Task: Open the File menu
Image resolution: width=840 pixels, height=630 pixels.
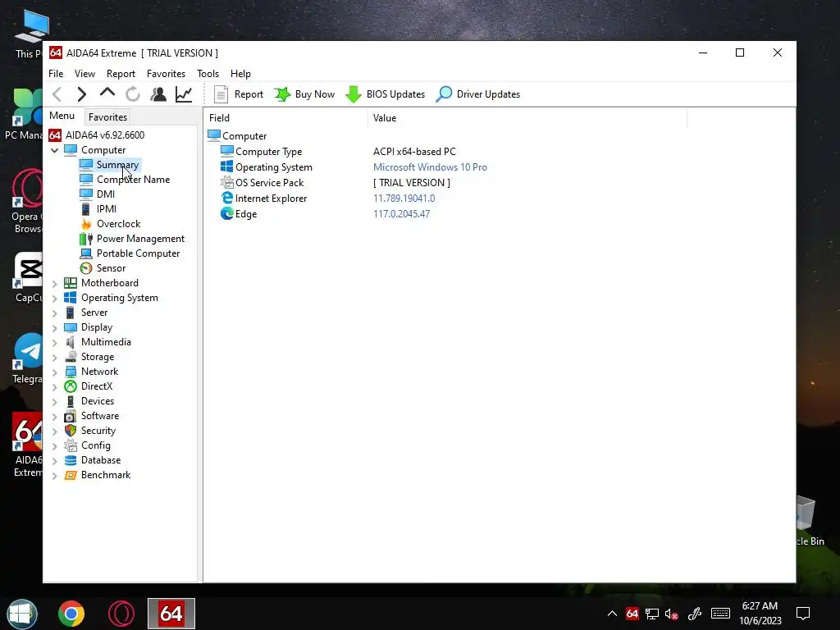Action: 56,73
